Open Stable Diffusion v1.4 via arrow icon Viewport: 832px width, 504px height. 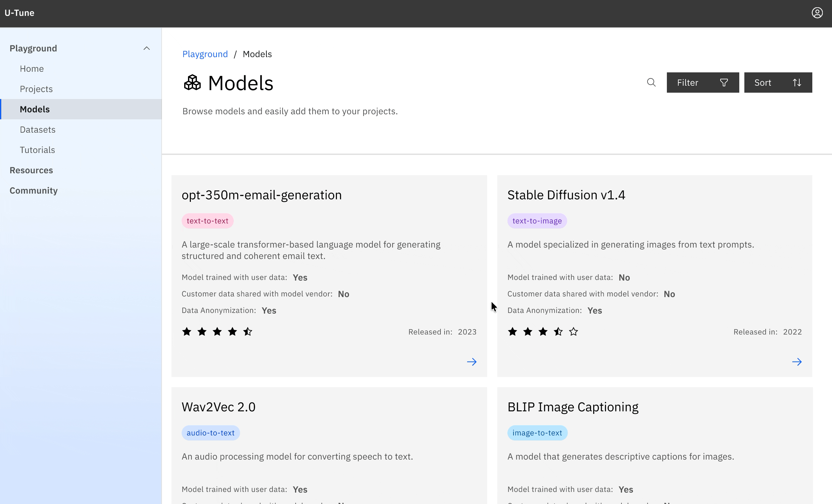pyautogui.click(x=796, y=362)
